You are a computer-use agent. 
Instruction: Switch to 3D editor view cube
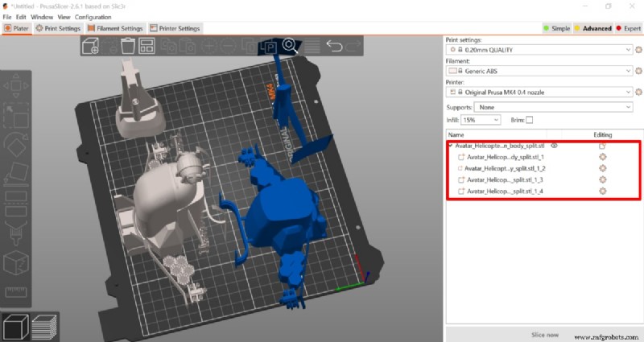(x=15, y=327)
